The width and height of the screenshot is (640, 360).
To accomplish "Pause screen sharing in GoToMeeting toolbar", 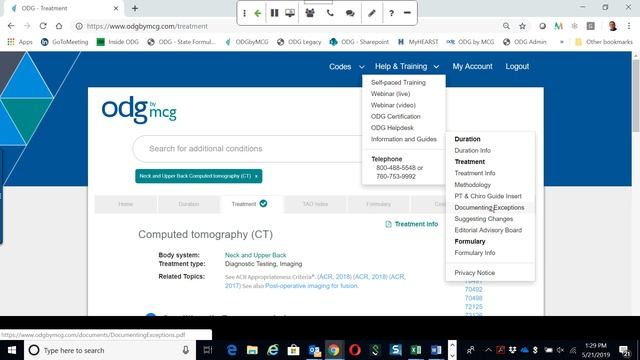I will pyautogui.click(x=274, y=13).
